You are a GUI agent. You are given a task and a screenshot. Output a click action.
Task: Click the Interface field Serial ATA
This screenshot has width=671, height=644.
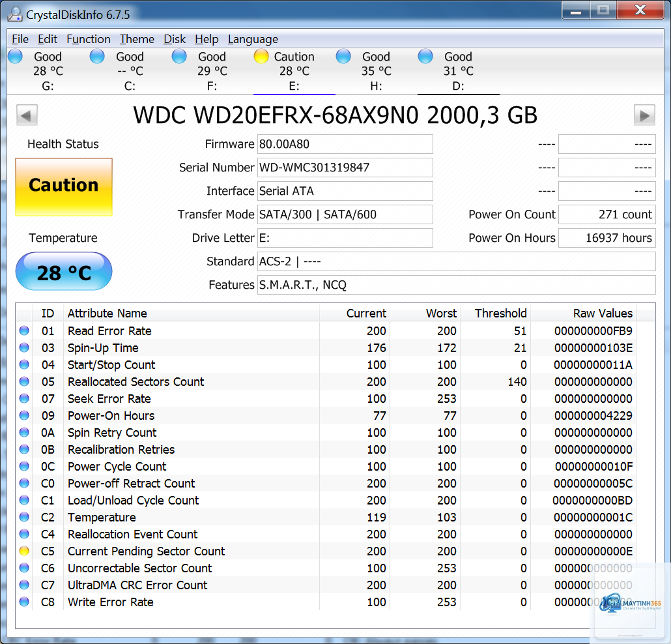point(345,191)
